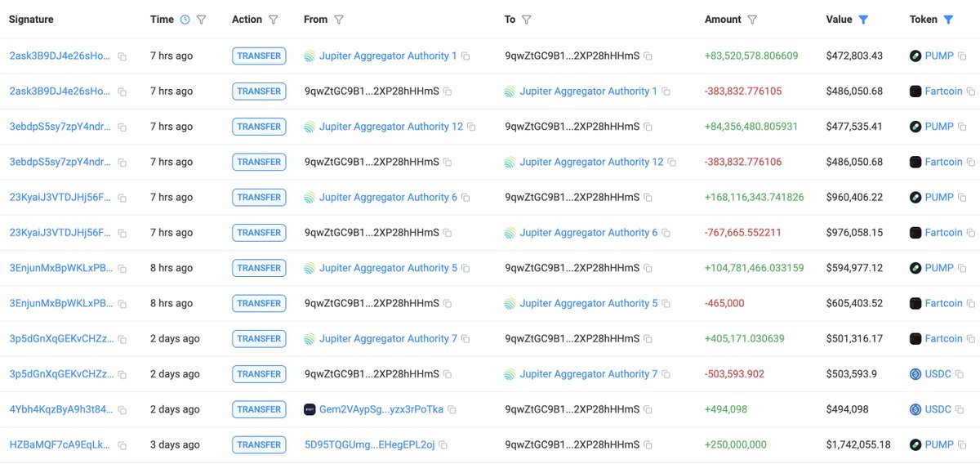Viewport: 980px width, 464px height.
Task: Open Jupiter Aggregator Authority 7 link in From column
Action: click(x=388, y=338)
